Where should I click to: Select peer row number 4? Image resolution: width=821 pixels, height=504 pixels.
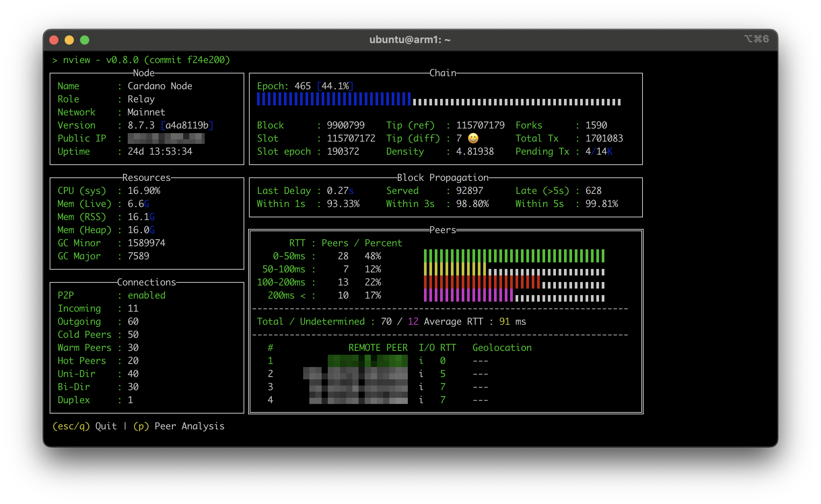click(270, 400)
